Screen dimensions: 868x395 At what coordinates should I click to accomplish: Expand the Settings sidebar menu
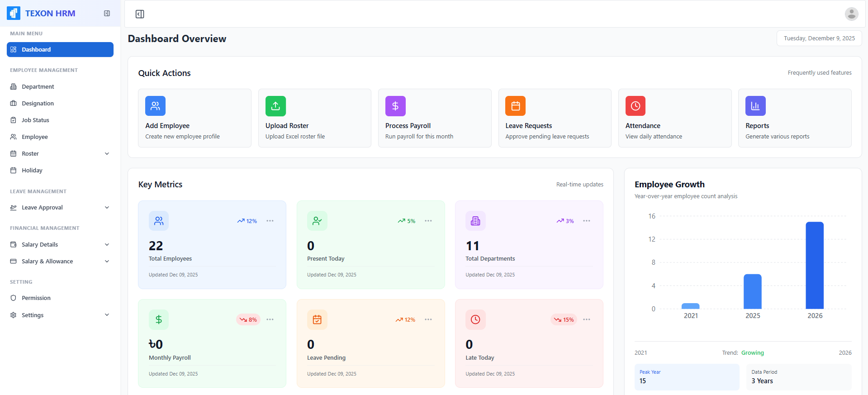[x=107, y=315]
